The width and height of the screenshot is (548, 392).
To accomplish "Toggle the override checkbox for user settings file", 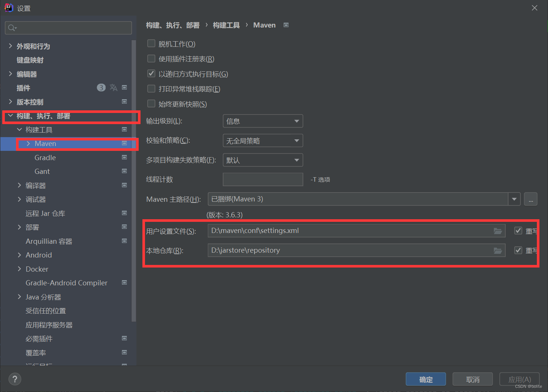I will [518, 231].
